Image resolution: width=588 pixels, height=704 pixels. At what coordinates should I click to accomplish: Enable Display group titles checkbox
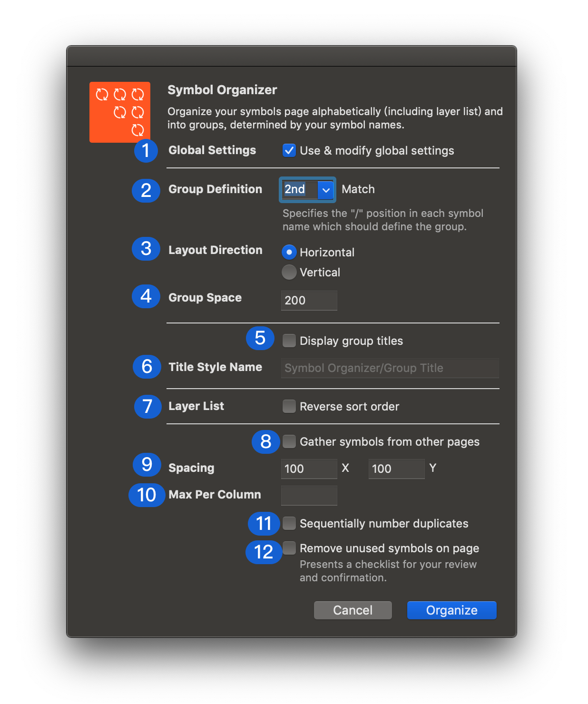click(x=289, y=341)
